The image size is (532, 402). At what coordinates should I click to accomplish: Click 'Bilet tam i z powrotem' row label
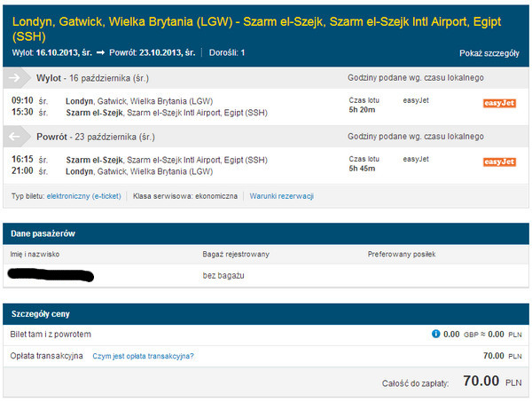(51, 335)
